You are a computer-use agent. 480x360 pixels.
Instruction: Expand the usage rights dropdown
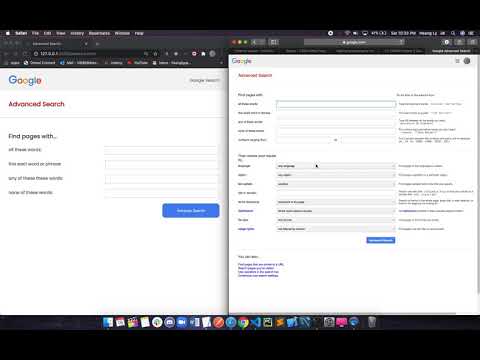pyautogui.click(x=336, y=229)
